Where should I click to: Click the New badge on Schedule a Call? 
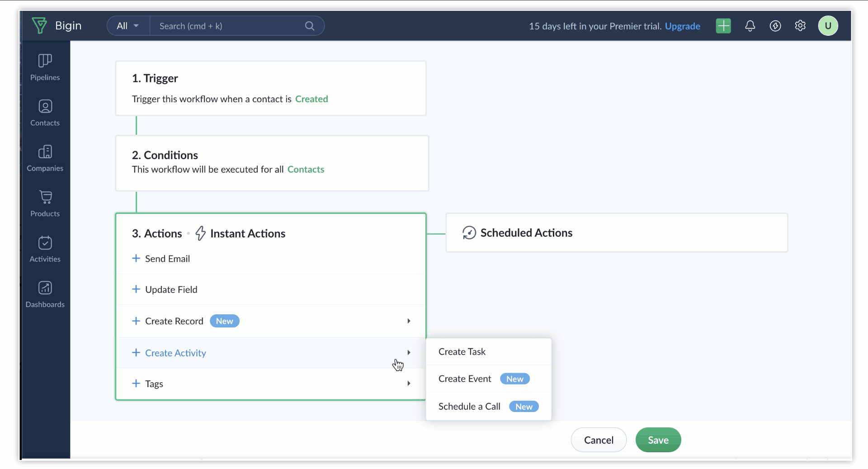coord(524,406)
